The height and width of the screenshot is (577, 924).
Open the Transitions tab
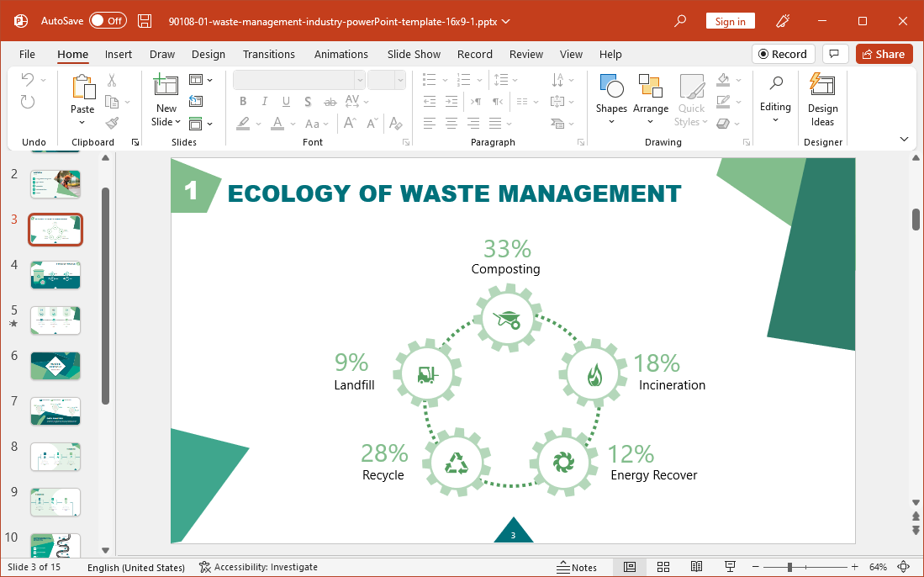(268, 54)
